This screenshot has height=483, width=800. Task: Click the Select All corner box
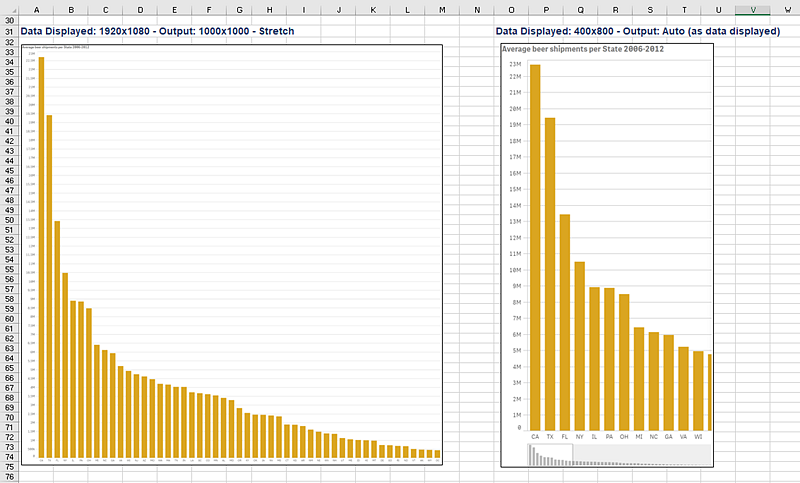point(9,9)
